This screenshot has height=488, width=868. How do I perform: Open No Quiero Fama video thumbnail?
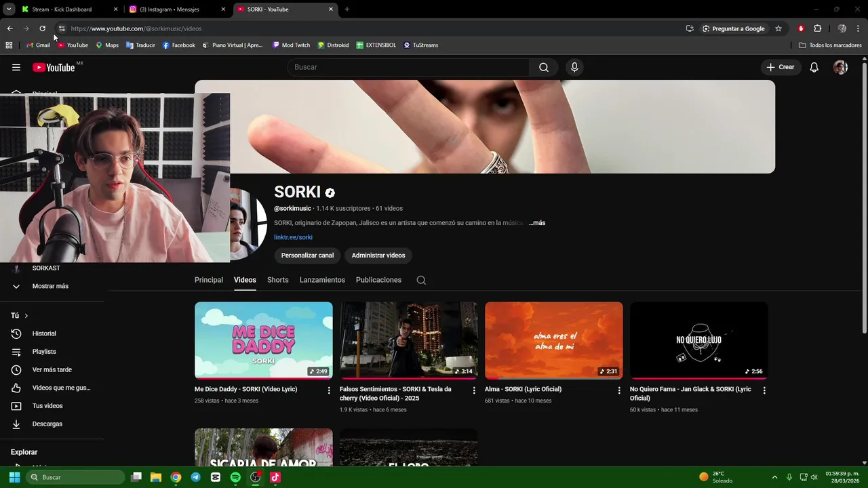point(699,340)
